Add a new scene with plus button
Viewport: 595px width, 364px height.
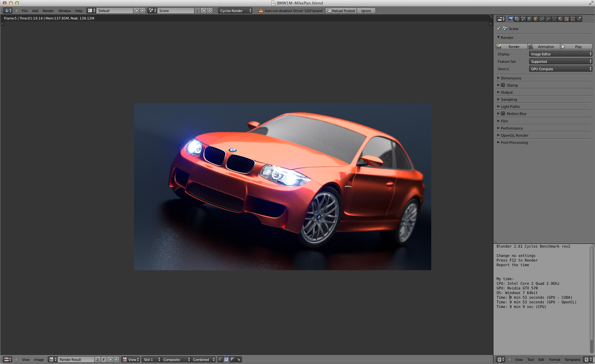click(x=204, y=11)
